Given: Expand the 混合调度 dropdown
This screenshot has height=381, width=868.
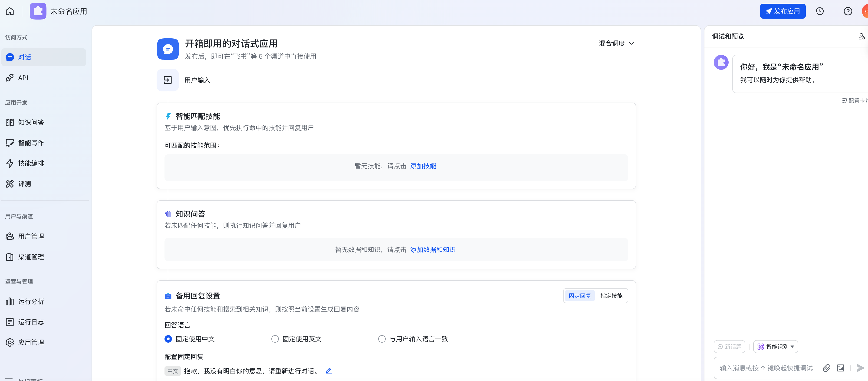Looking at the screenshot, I should coord(616,43).
